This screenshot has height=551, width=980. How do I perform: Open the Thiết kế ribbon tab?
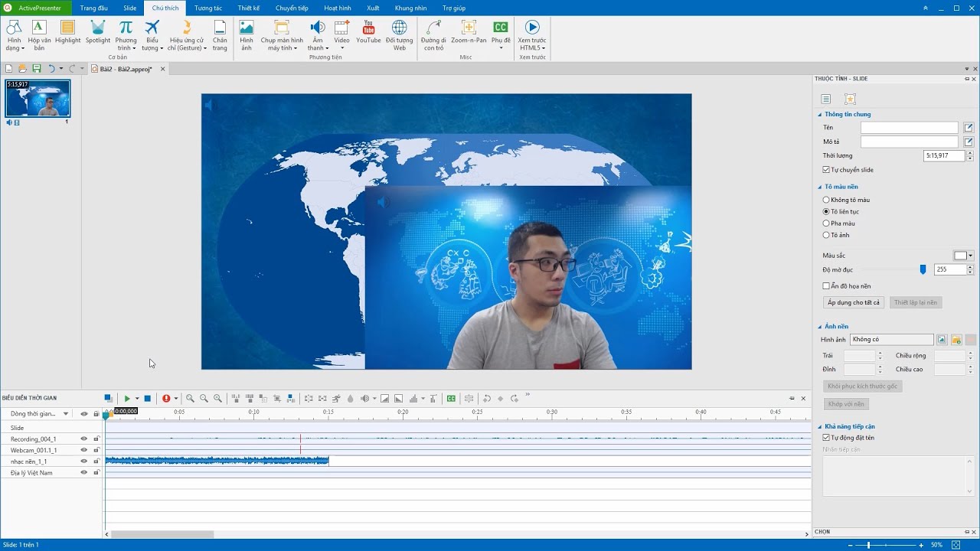click(x=249, y=8)
